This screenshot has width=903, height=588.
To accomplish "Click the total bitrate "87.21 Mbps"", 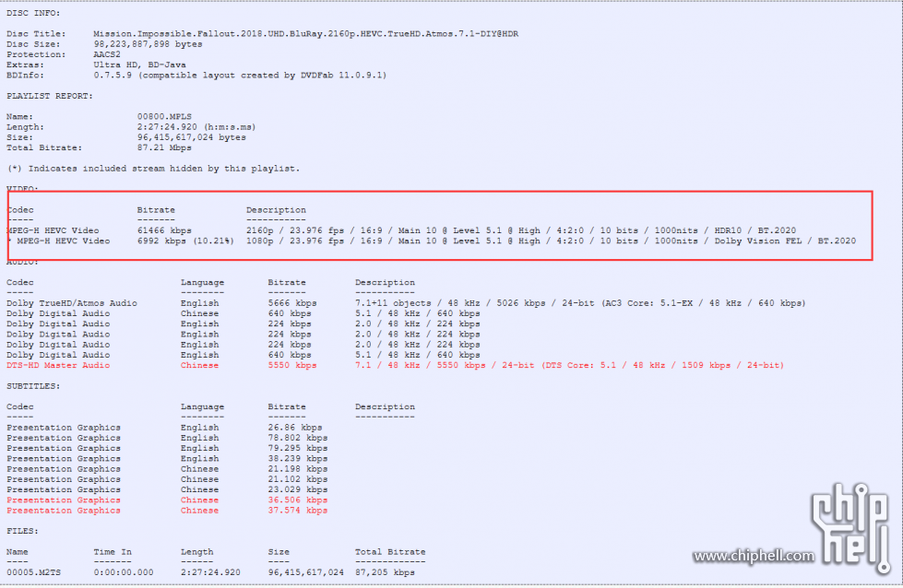I will pos(164,147).
